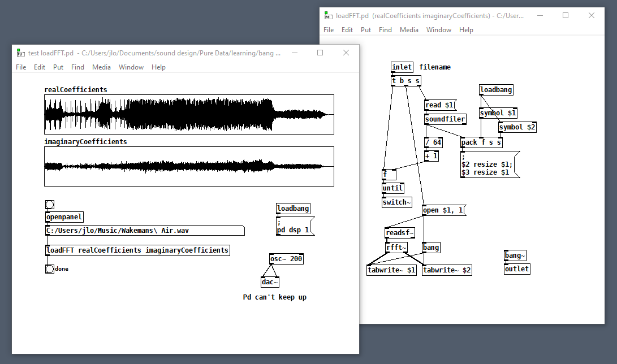This screenshot has width=617, height=364.
Task: Open File menu in test loadFFT.pd window
Action: coord(21,67)
